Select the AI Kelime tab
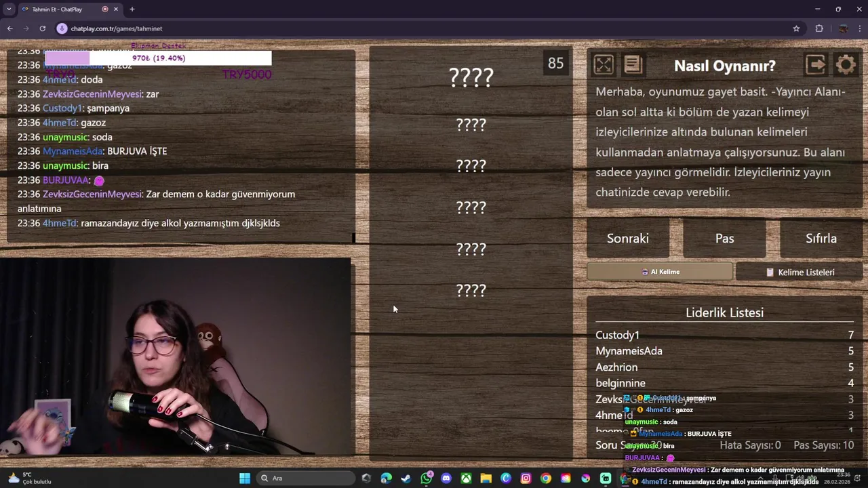The height and width of the screenshot is (488, 868). [660, 272]
